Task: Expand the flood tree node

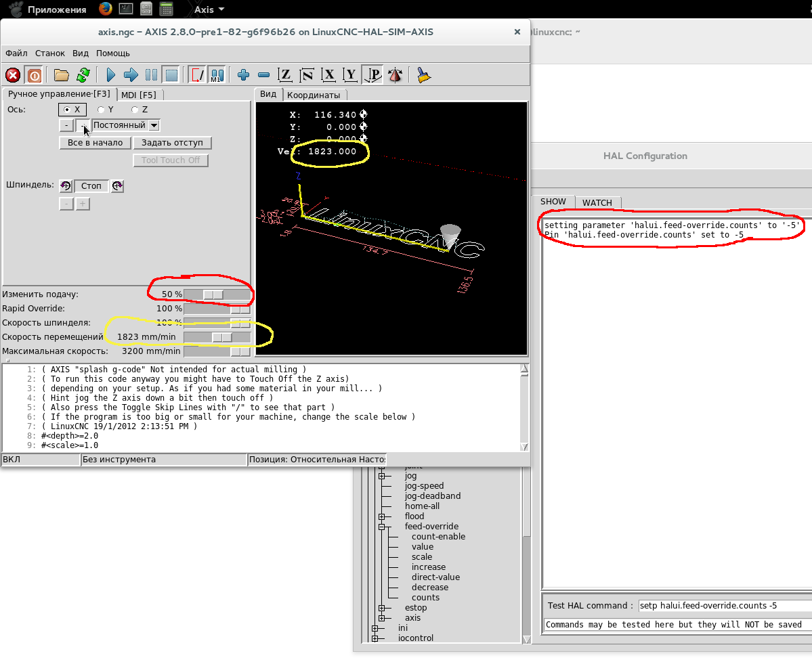Action: (x=382, y=516)
